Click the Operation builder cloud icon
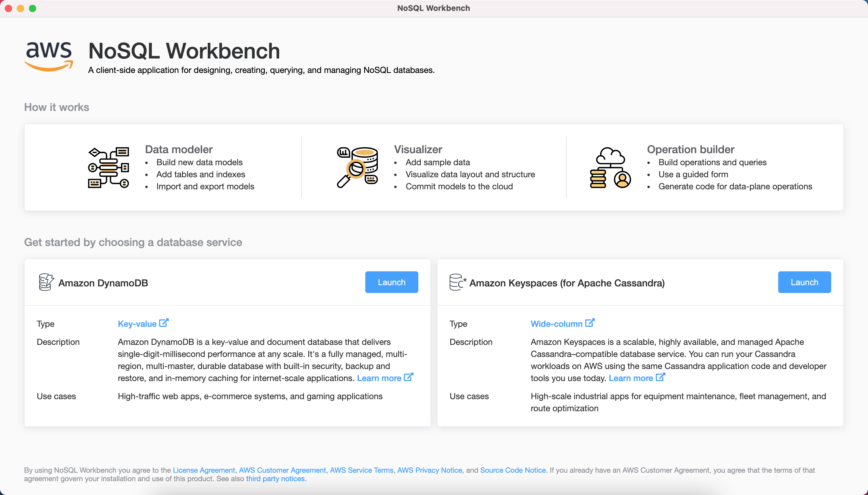 coord(610,167)
